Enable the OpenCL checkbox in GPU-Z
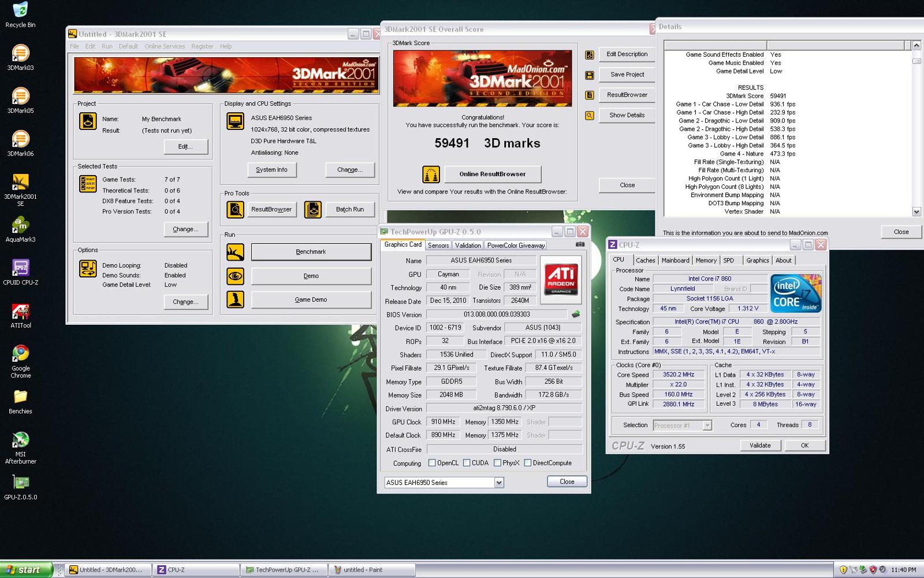This screenshot has height=578, width=924. (x=431, y=463)
